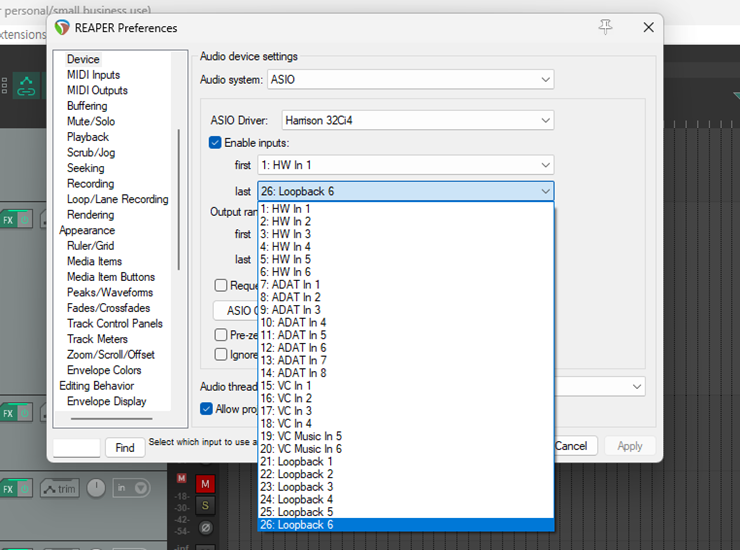Toggle the Allow pro... checkbox
Screen dimensions: 740x550
[x=206, y=409]
